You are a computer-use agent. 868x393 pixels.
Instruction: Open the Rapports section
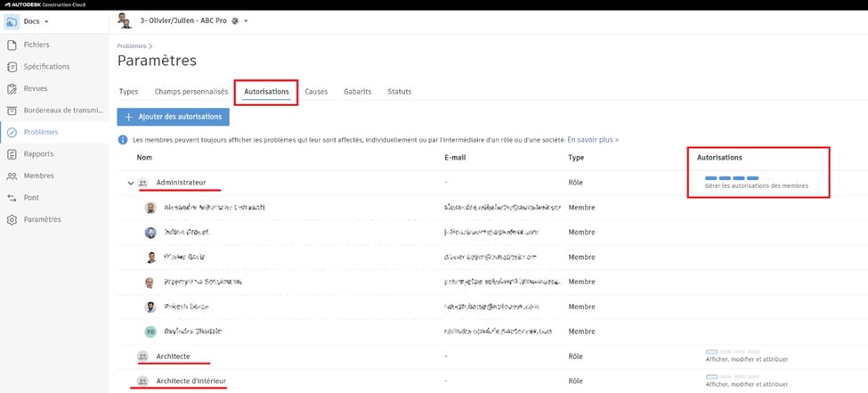pos(38,153)
